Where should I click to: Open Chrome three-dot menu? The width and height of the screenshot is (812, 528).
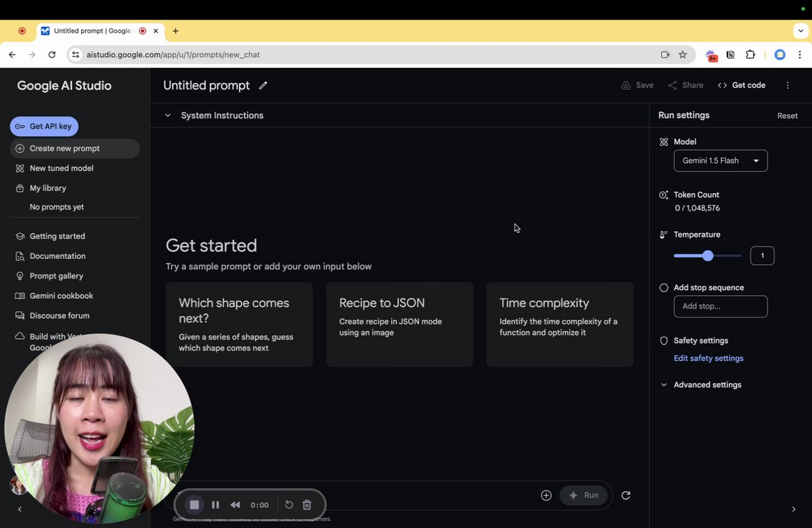800,55
